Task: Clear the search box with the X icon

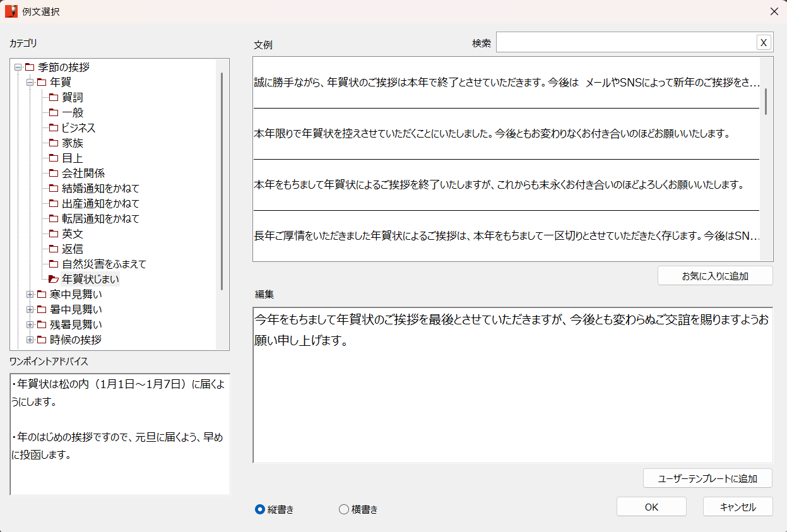Action: 764,42
